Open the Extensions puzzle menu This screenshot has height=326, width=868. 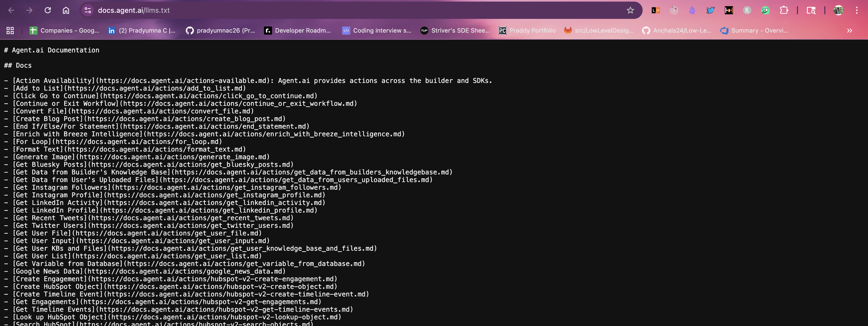click(784, 10)
